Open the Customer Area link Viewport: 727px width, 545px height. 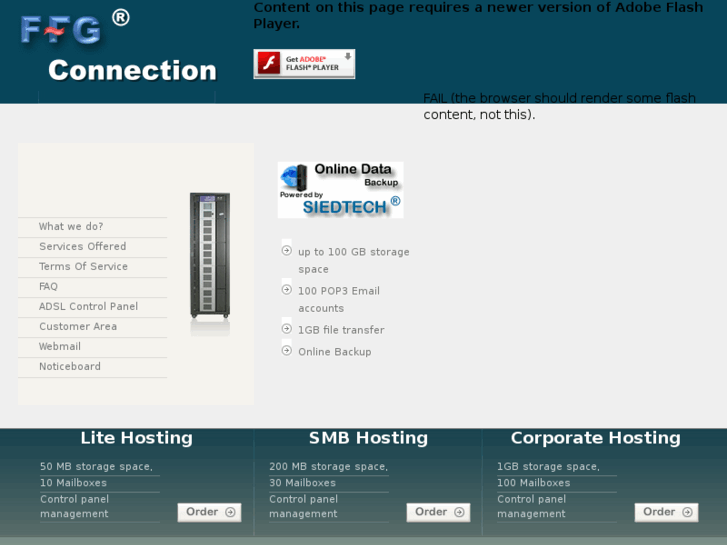click(x=78, y=326)
